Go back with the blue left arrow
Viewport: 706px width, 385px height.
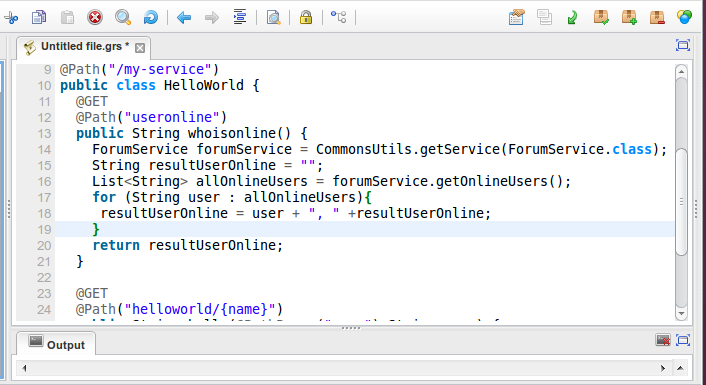click(184, 18)
